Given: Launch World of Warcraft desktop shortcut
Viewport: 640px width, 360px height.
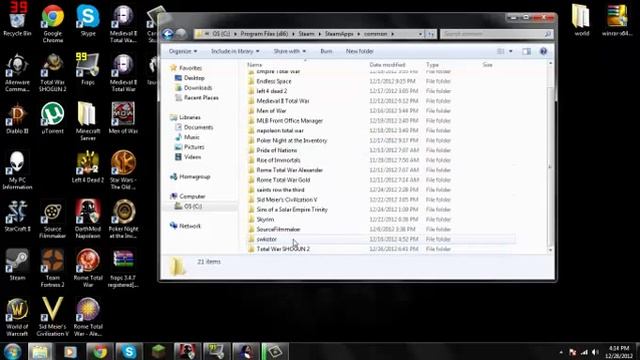Looking at the screenshot, I should pyautogui.click(x=17, y=317).
